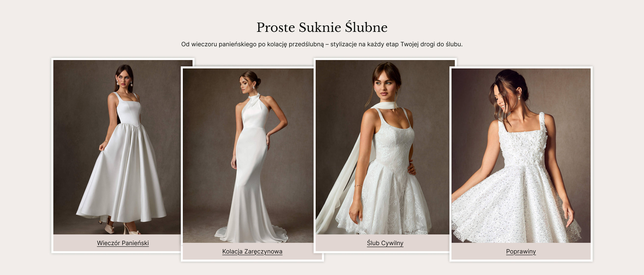Open the sequined short dress photo
The width and height of the screenshot is (644, 275).
tap(521, 155)
